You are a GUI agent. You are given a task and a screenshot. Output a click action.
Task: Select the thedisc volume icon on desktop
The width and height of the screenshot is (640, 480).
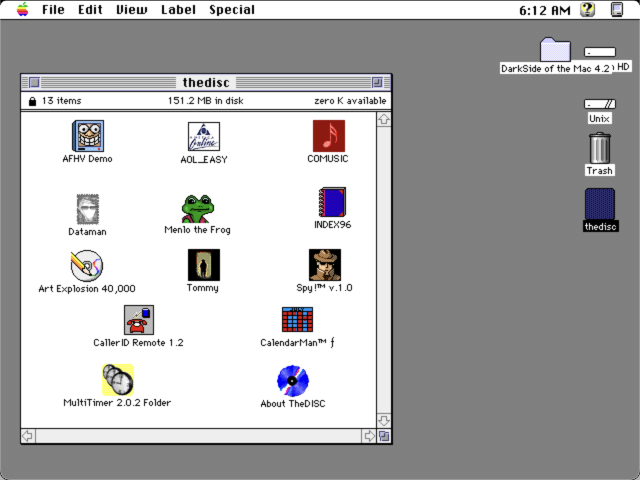600,204
